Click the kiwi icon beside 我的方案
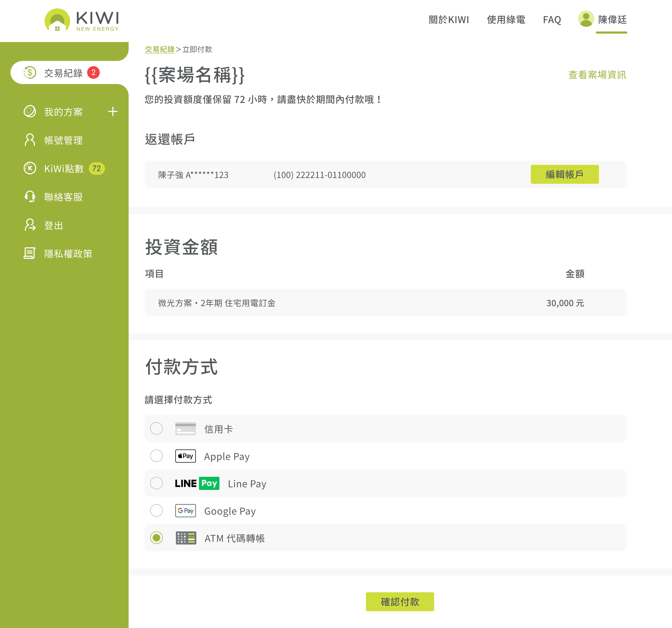The width and height of the screenshot is (672, 628). click(30, 112)
